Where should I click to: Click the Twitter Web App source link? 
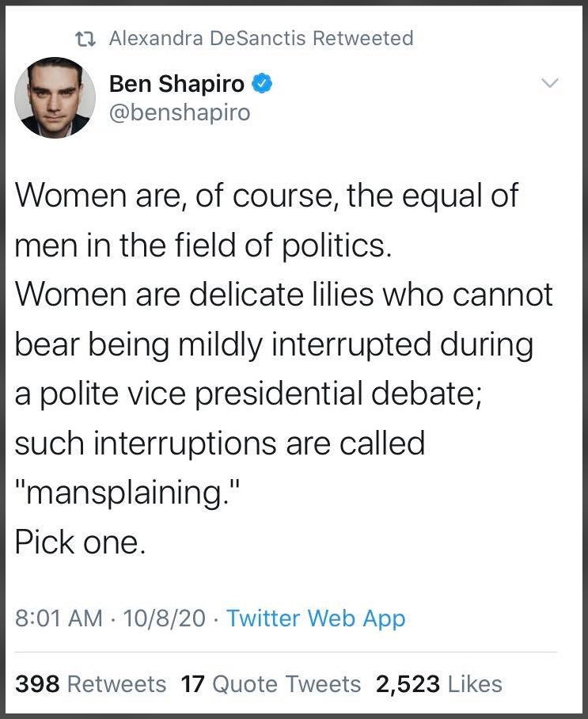[x=316, y=618]
